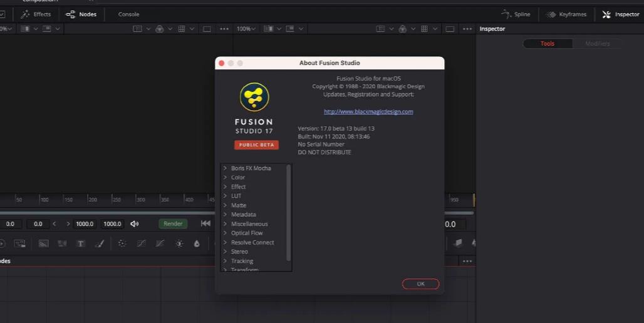The image size is (644, 323).
Task: Open left viewer color channels dropdown arrow
Action: [x=170, y=29]
